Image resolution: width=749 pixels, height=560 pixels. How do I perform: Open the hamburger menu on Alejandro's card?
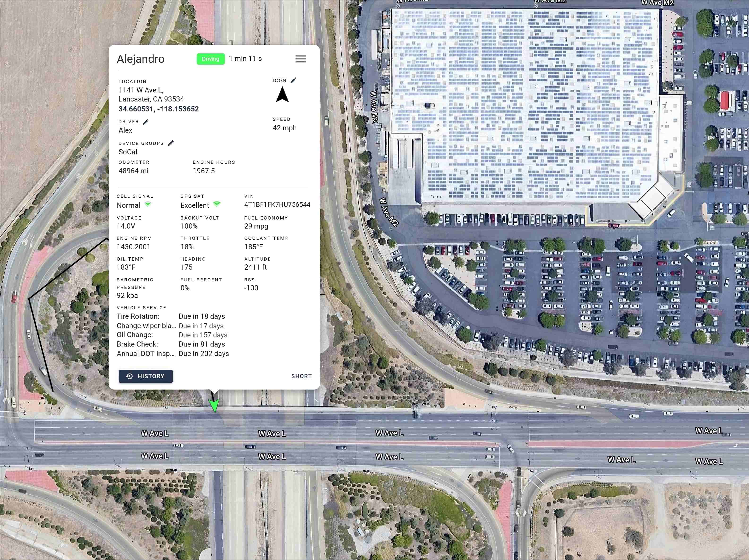(x=301, y=59)
